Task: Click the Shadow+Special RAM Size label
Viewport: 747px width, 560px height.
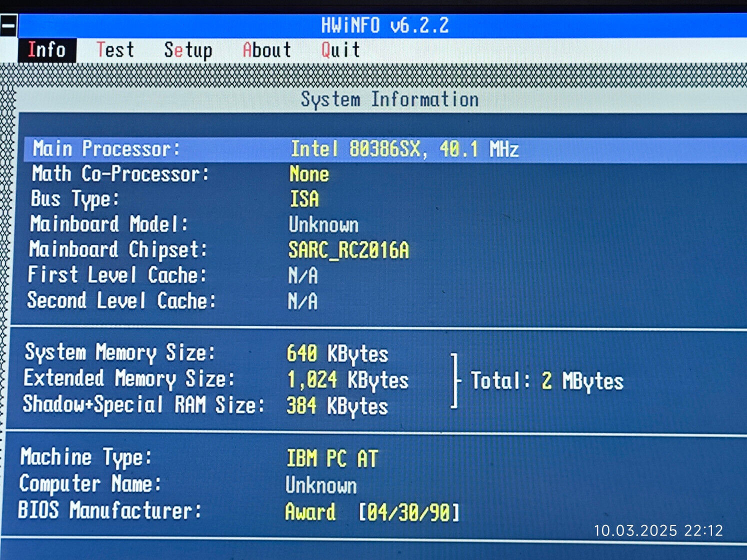Action: [143, 405]
